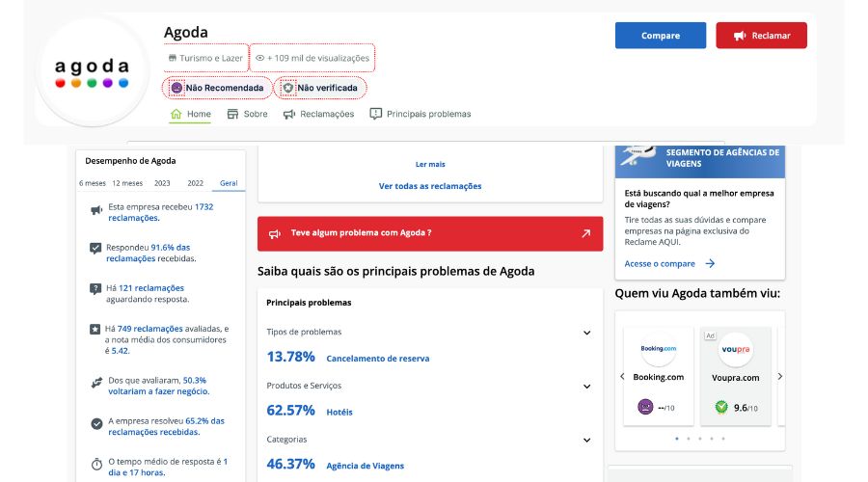Select the first carousel pagination dot

(x=676, y=439)
